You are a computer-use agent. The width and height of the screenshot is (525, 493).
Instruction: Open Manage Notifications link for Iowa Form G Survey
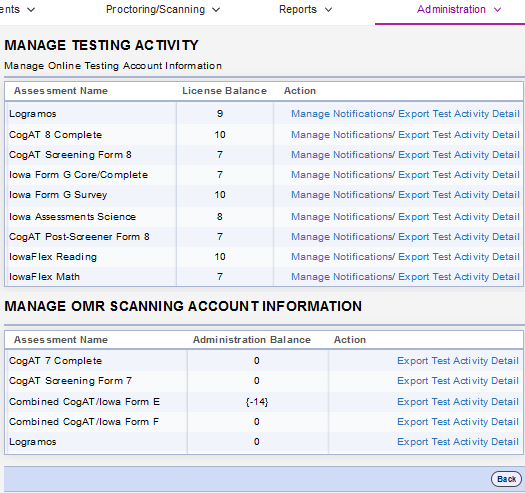(343, 195)
